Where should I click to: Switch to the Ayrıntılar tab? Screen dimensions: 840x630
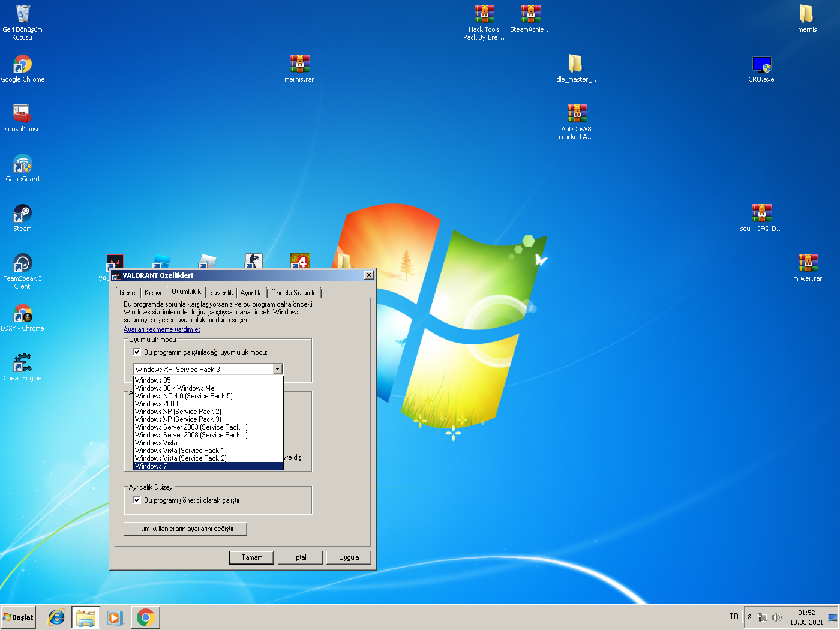tap(252, 293)
